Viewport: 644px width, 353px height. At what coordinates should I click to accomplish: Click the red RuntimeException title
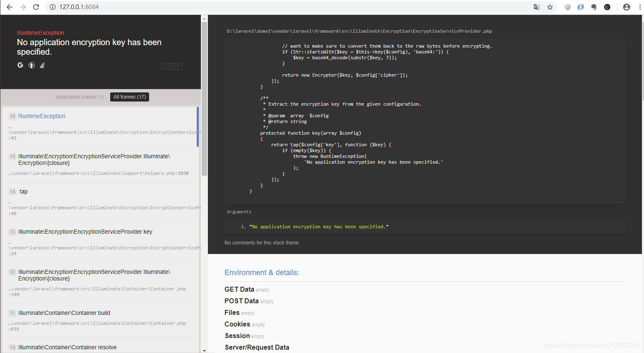coord(41,33)
